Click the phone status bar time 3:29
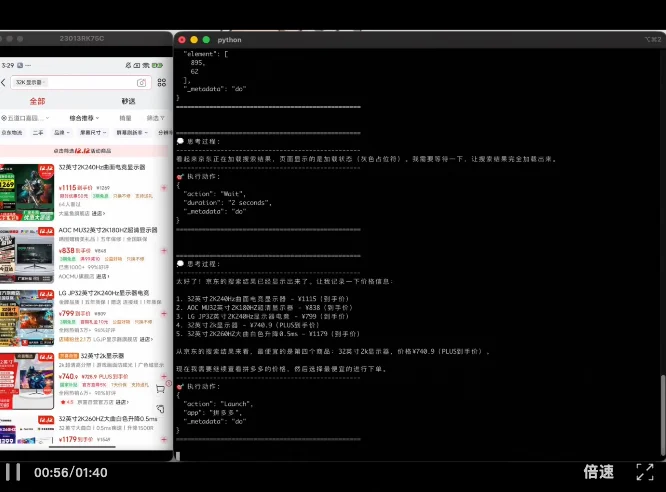 (8, 65)
